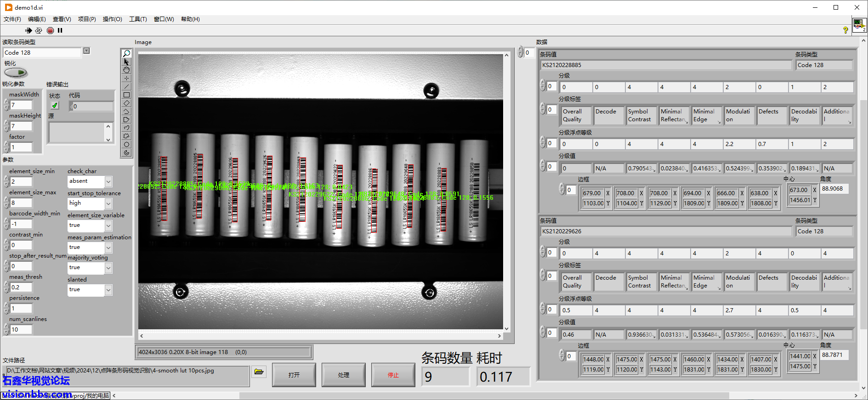
Task: Increment the maskWidth value
Action: [6, 103]
